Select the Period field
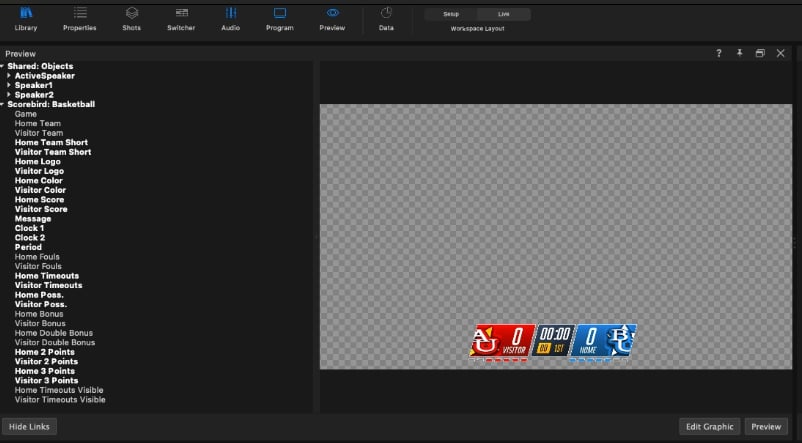802x443 pixels. 28,247
